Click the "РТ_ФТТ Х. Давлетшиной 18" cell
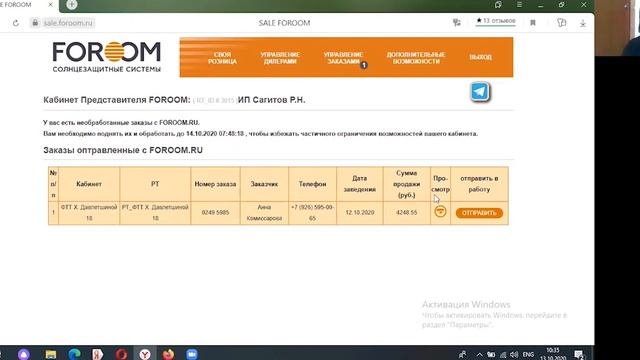Screen dimensions: 640x360 coord(155,213)
